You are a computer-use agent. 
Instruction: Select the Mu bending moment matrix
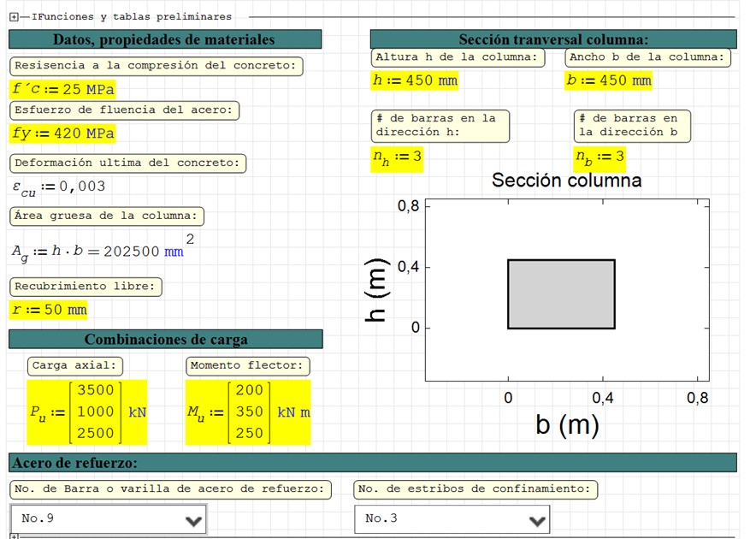(x=249, y=412)
